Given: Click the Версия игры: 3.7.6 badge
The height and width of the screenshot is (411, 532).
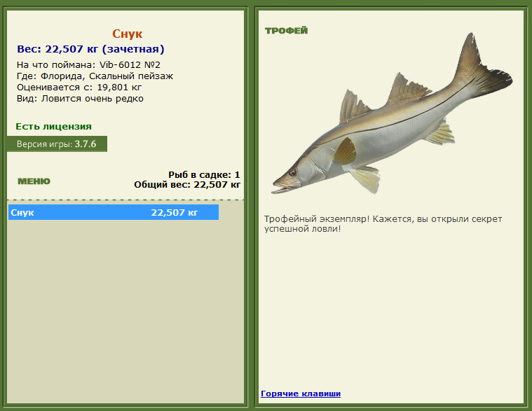Looking at the screenshot, I should coord(57,144).
